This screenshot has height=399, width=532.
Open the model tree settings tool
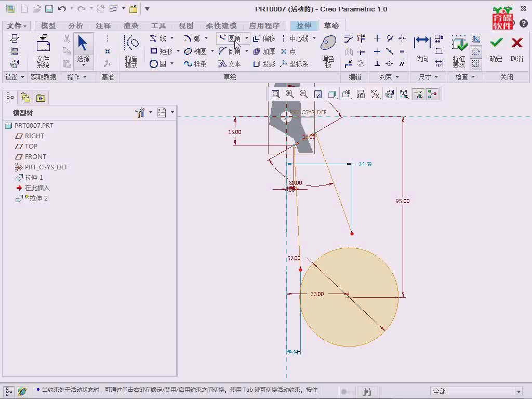point(140,112)
